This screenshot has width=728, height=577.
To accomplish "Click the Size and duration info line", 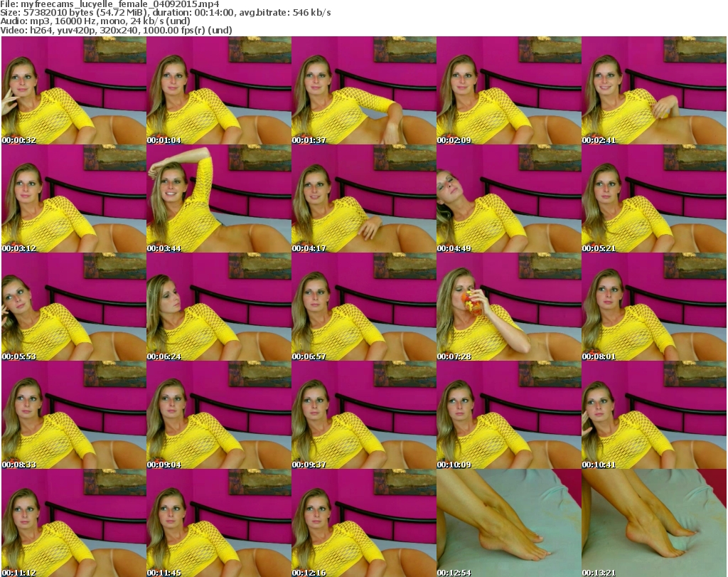I will click(x=165, y=13).
